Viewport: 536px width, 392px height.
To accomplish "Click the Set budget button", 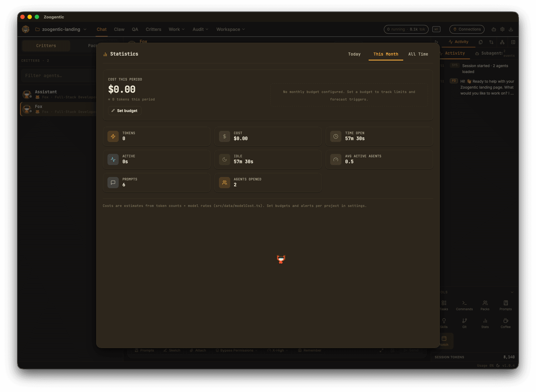I will pos(125,111).
